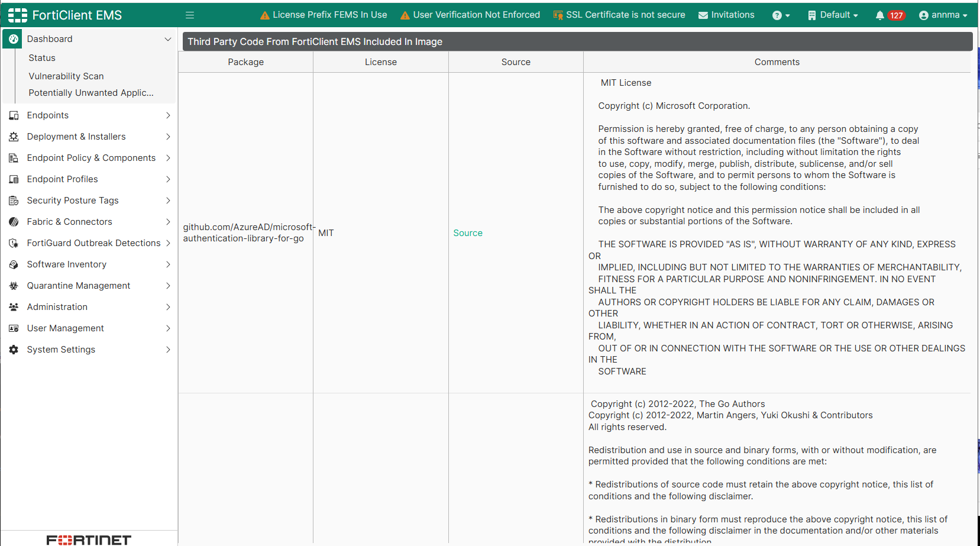This screenshot has width=980, height=546.
Task: Click the Software Inventory icon
Action: click(14, 264)
